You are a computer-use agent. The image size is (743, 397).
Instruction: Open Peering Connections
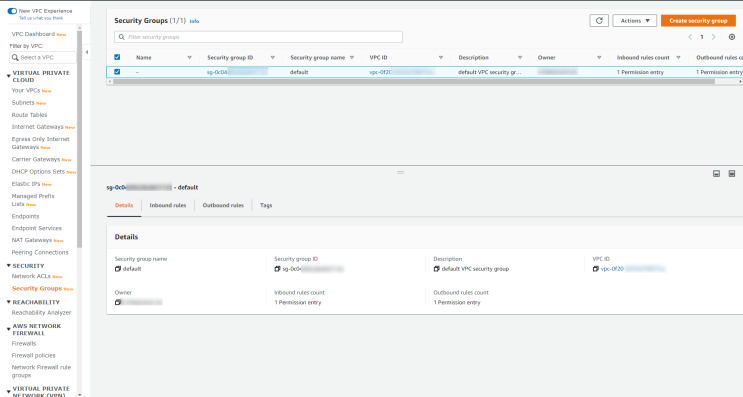pos(40,253)
